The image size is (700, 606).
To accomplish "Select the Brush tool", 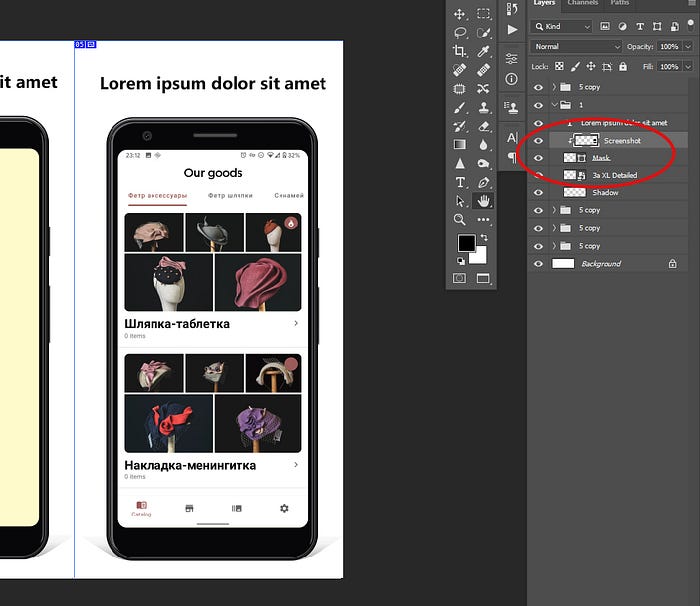I will [459, 107].
